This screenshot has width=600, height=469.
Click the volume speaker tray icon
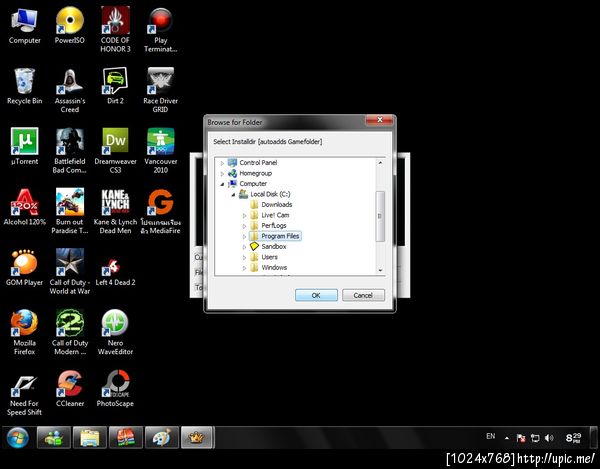[549, 438]
